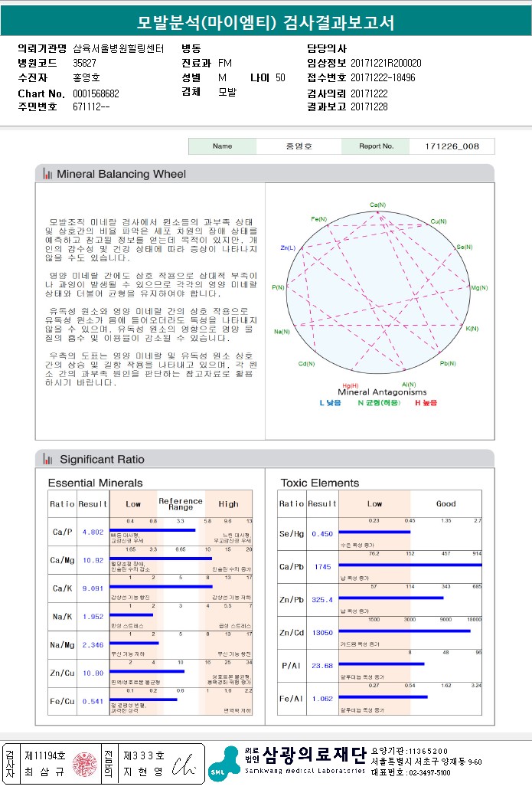Click the Zn/Cd result 13050
The width and height of the screenshot is (532, 793).
322,633
